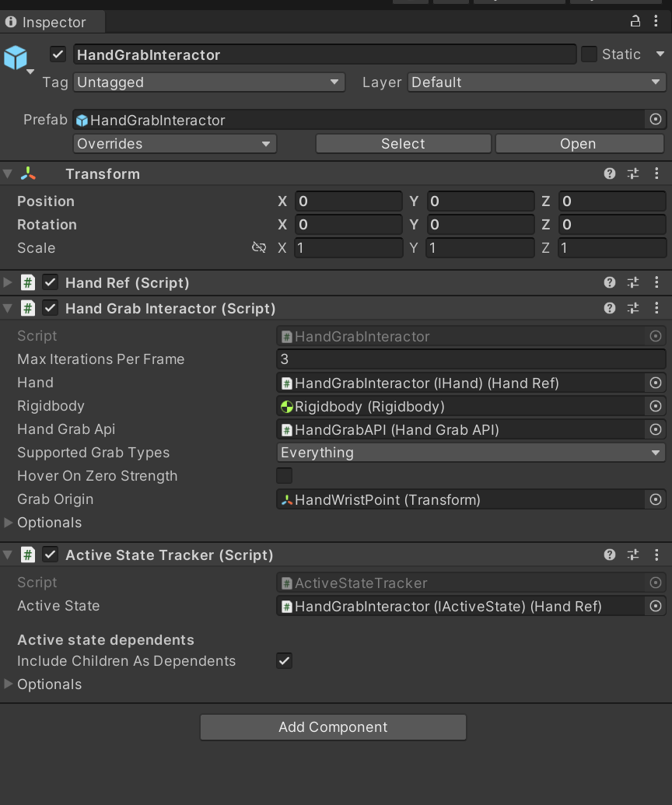
Task: Click the Active State reference field
Action: tap(460, 607)
